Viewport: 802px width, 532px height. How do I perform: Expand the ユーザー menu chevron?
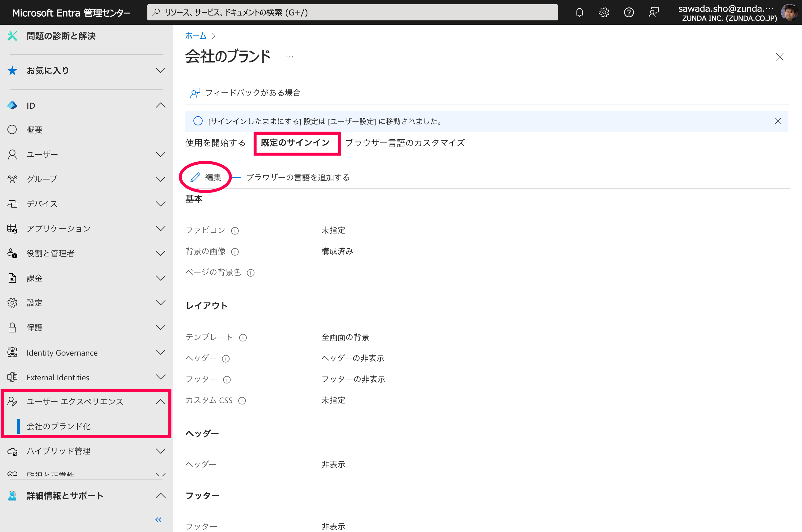[160, 154]
